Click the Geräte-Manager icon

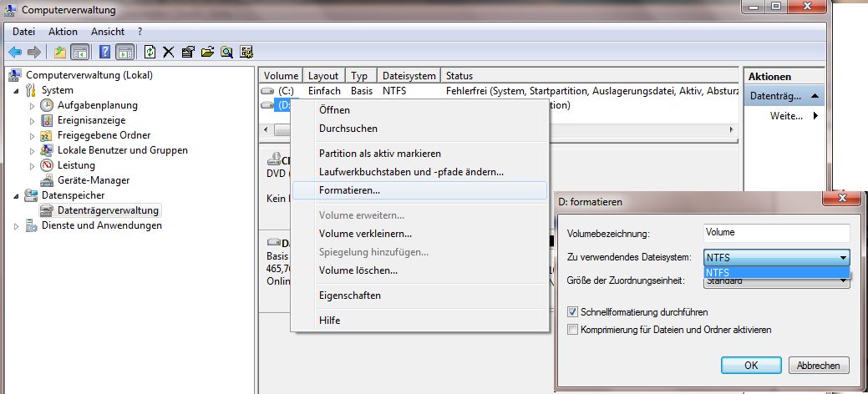pos(47,180)
